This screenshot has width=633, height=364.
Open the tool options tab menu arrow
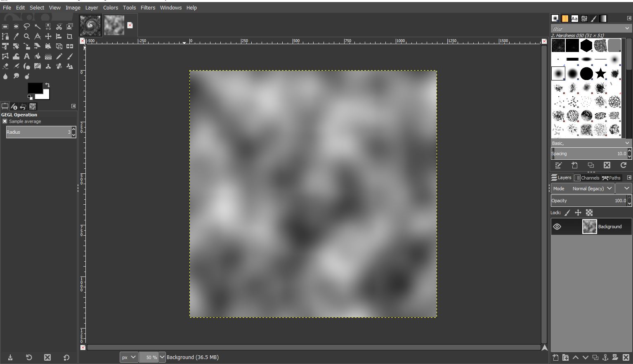[73, 106]
